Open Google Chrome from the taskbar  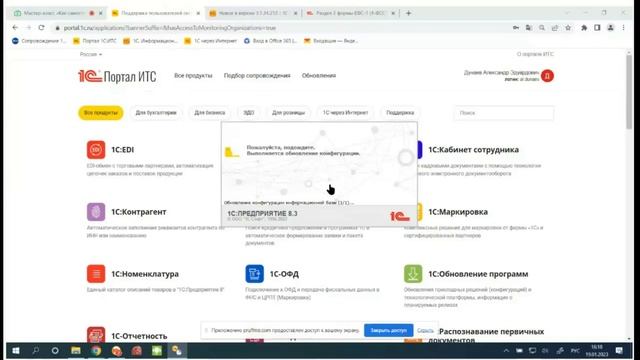point(96,351)
